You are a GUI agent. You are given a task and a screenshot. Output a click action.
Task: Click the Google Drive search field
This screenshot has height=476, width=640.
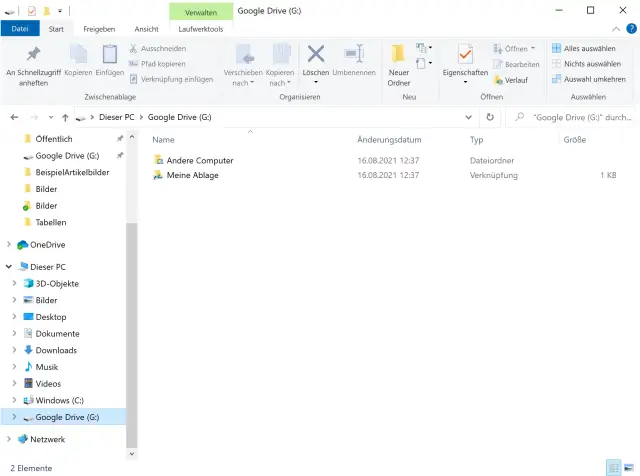(x=571, y=118)
